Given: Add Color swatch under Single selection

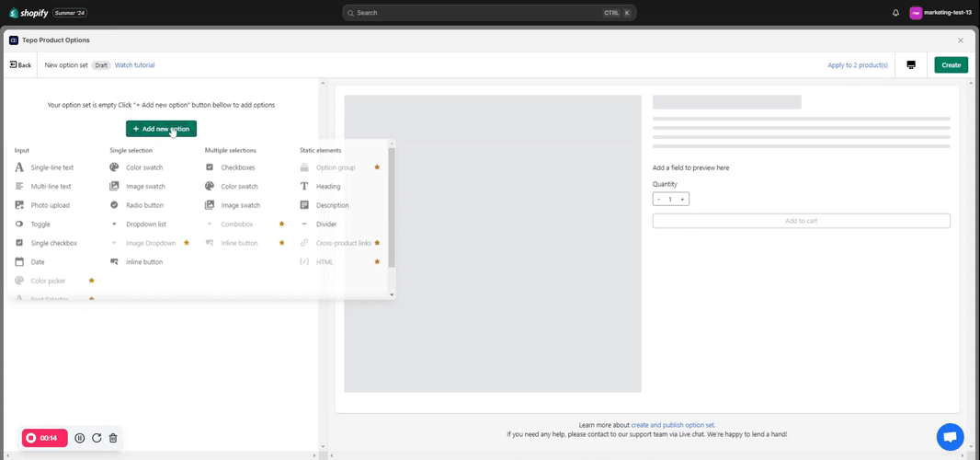Looking at the screenshot, I should pyautogui.click(x=136, y=167).
